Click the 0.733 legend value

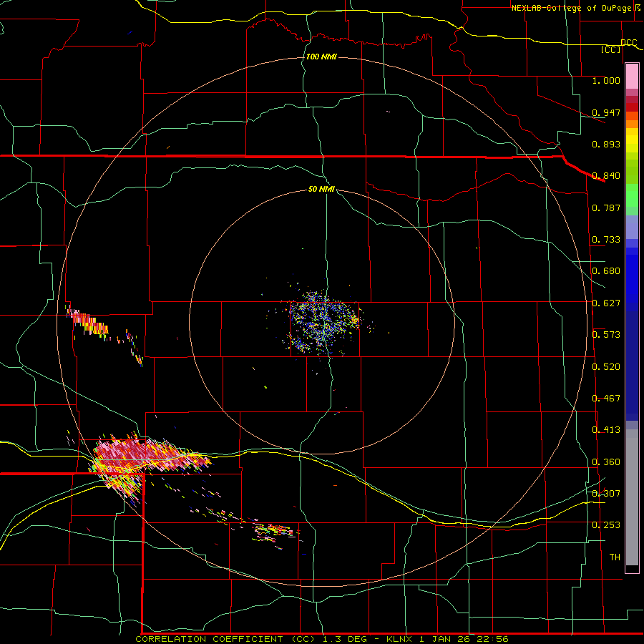[606, 240]
